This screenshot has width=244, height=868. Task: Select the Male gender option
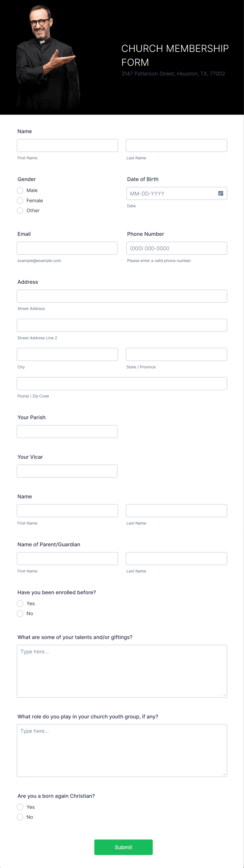[20, 190]
